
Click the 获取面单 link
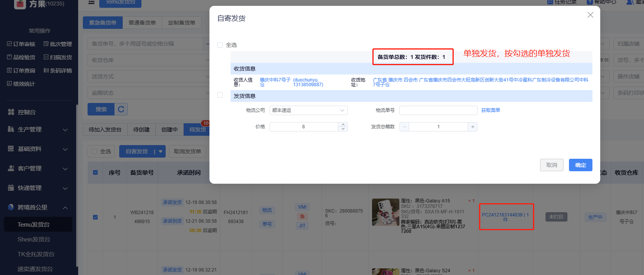click(490, 110)
